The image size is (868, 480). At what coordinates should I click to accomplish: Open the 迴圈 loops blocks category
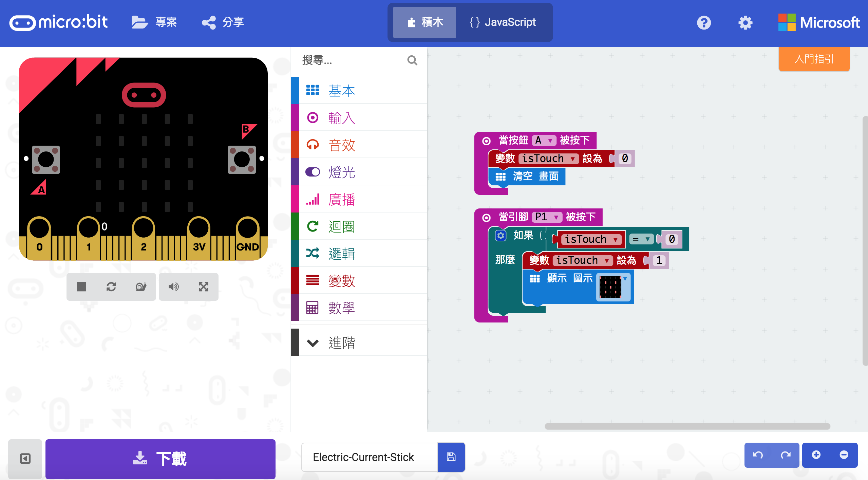[x=359, y=226]
